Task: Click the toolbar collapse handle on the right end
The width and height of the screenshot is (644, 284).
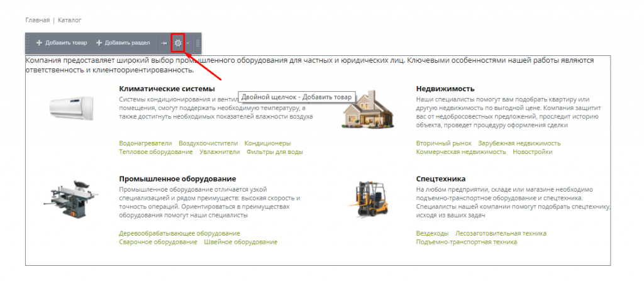Action: pyautogui.click(x=198, y=43)
